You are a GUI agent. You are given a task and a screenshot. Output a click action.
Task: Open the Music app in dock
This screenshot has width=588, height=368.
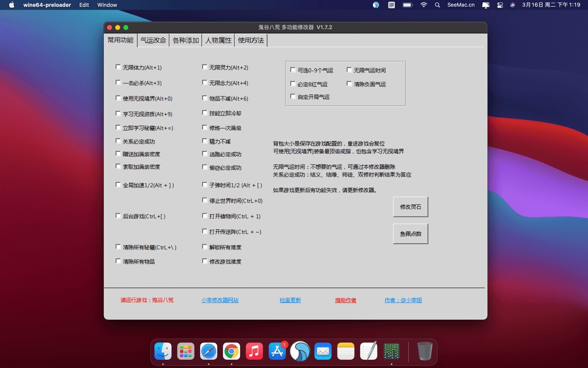254,351
